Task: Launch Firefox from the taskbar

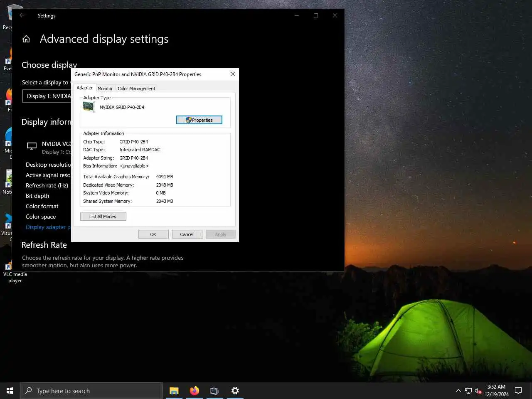Action: tap(195, 391)
